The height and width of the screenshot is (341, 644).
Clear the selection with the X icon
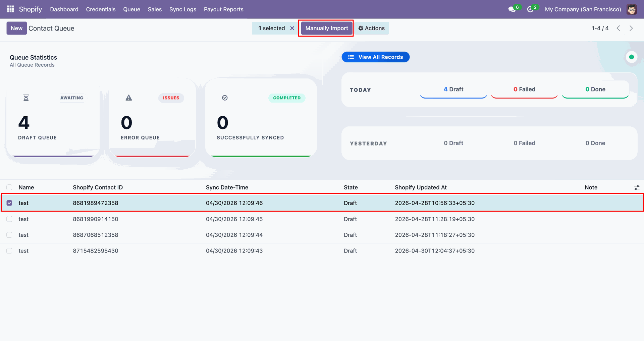292,28
